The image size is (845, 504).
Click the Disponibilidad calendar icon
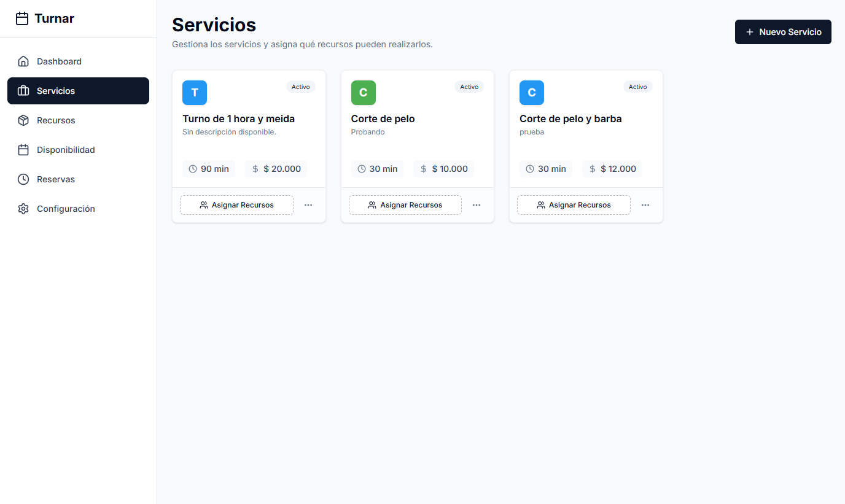pyautogui.click(x=23, y=150)
